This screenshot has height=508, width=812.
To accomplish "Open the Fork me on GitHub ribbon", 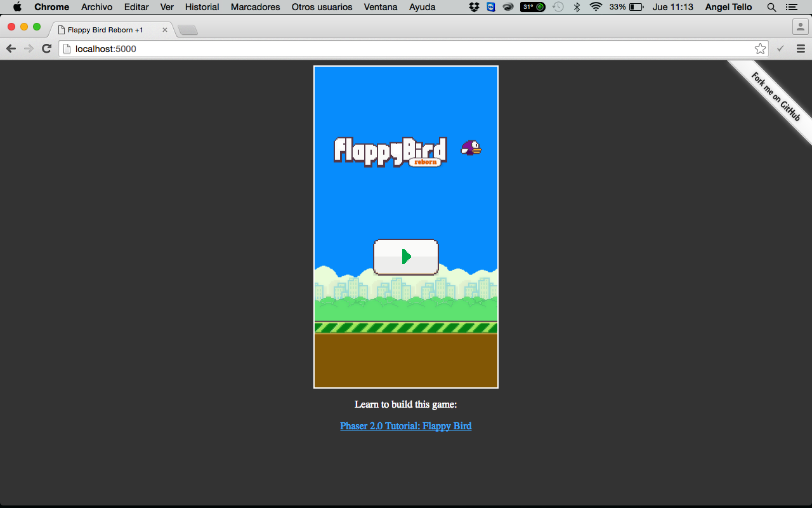I will pos(775,97).
